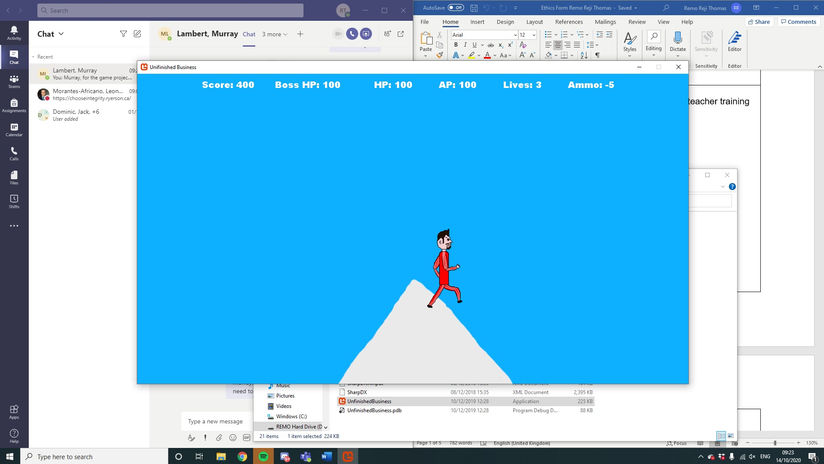Attach a file in Teams message toolbar
824x464 pixels.
click(x=219, y=437)
